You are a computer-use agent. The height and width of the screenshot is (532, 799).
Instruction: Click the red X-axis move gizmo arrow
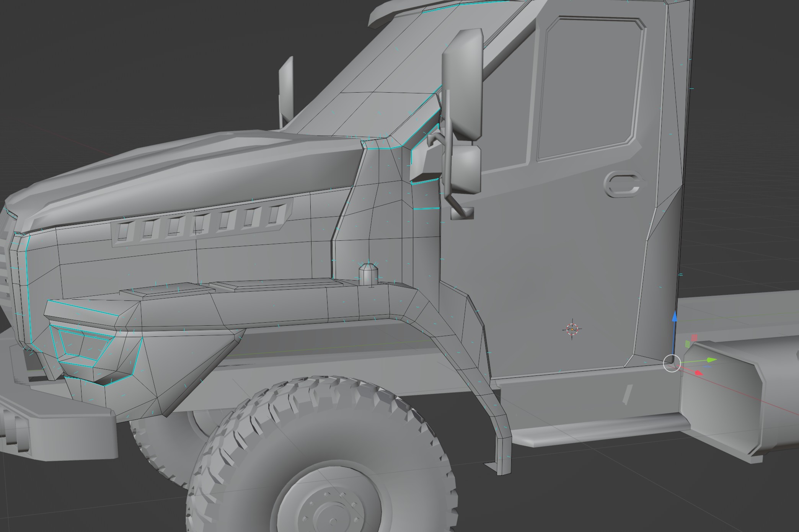click(698, 373)
